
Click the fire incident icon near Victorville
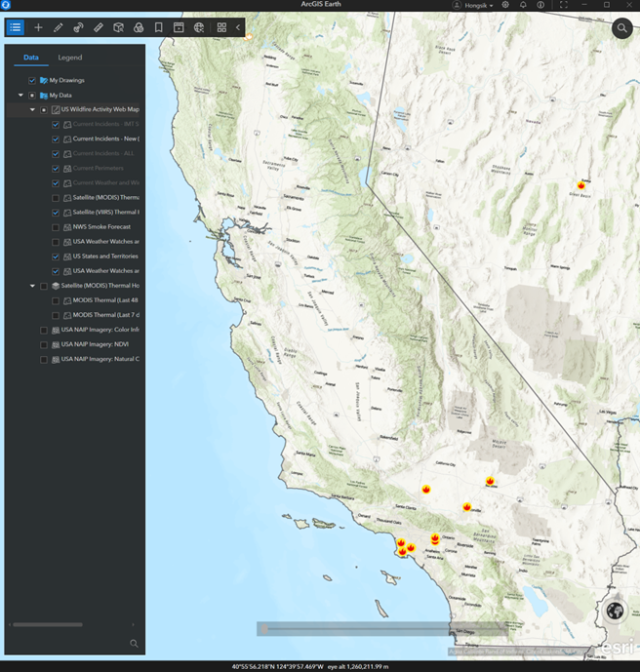466,507
